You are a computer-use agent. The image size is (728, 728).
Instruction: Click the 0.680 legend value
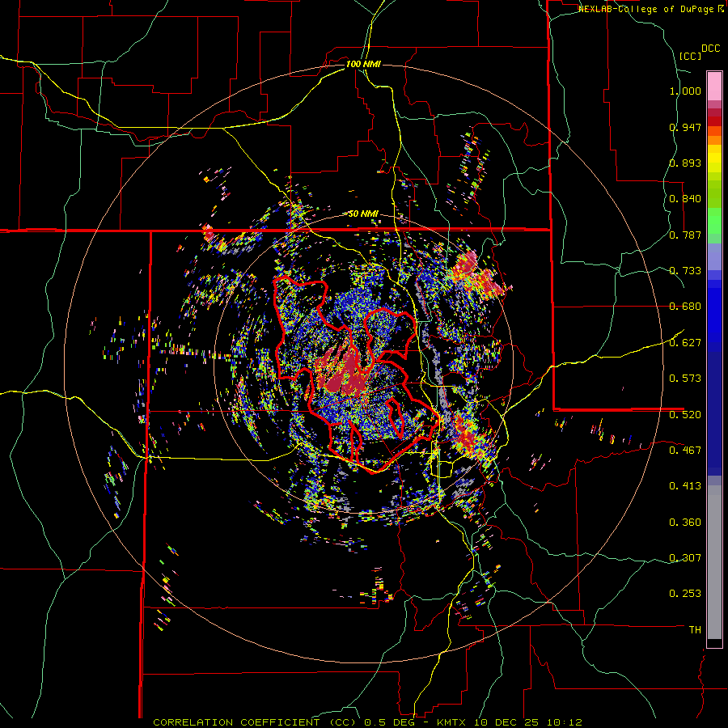[685, 307]
